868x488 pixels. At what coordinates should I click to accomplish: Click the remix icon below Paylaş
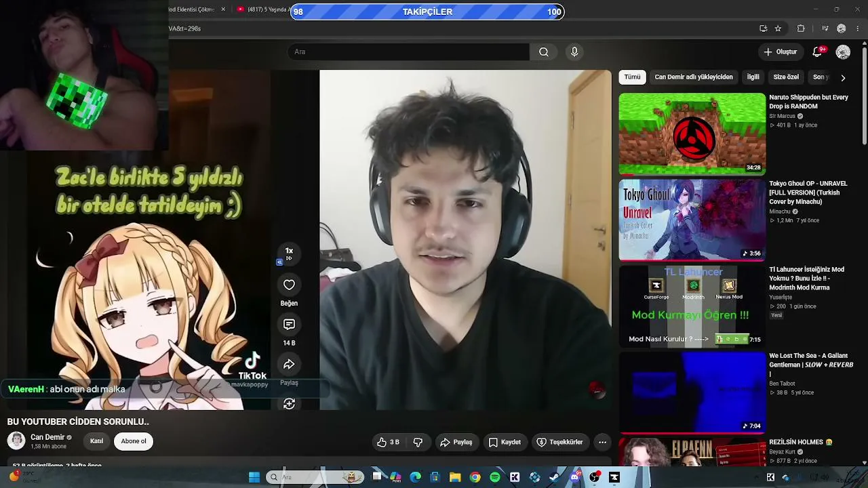tap(289, 404)
